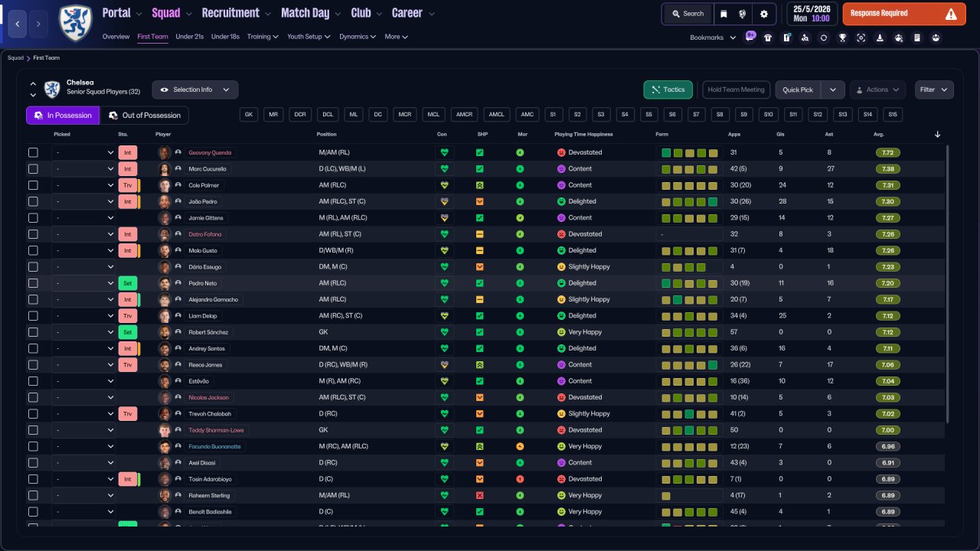Select the GK position slot button

[x=249, y=115]
